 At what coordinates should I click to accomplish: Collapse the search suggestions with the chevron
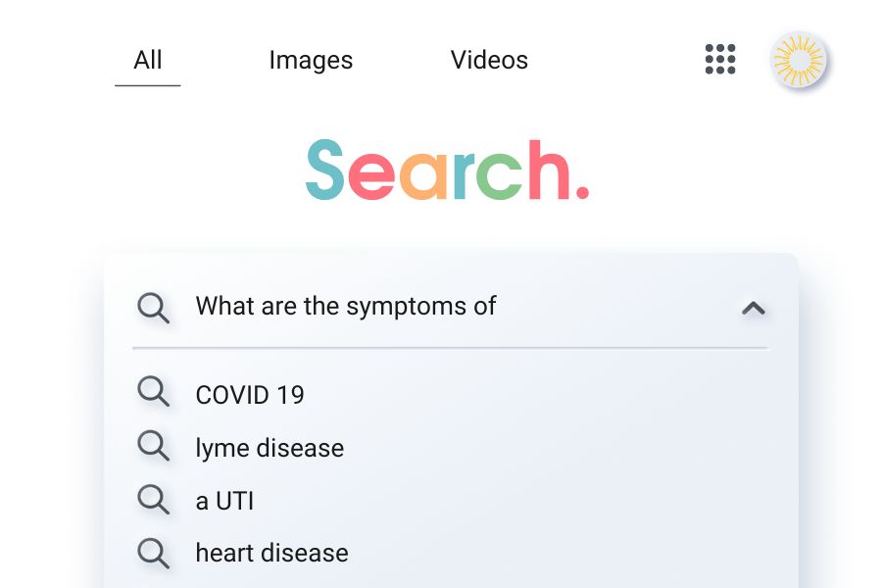tap(753, 308)
